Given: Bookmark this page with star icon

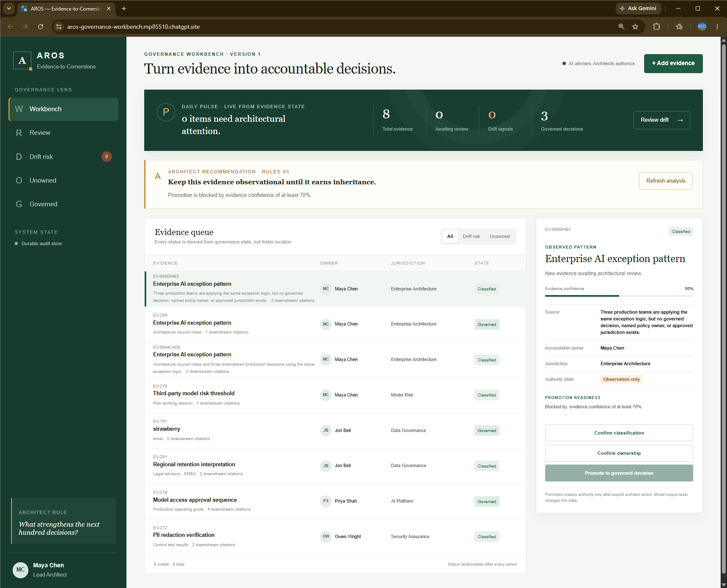Looking at the screenshot, I should click(635, 27).
